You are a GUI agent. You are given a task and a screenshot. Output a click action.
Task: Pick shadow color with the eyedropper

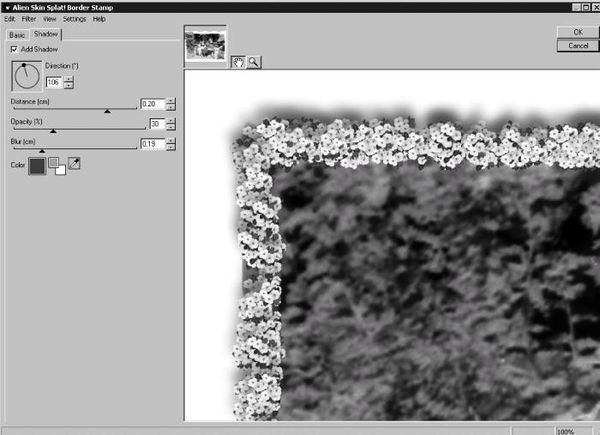click(x=75, y=163)
